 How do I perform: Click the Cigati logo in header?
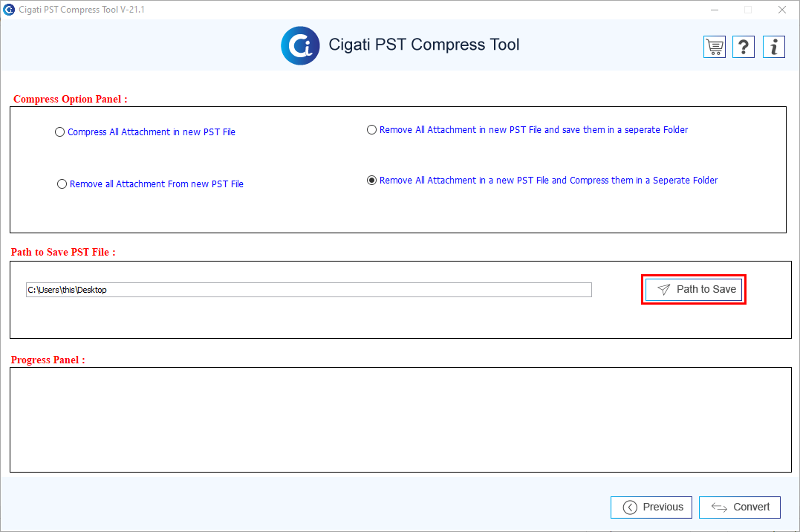pyautogui.click(x=301, y=45)
